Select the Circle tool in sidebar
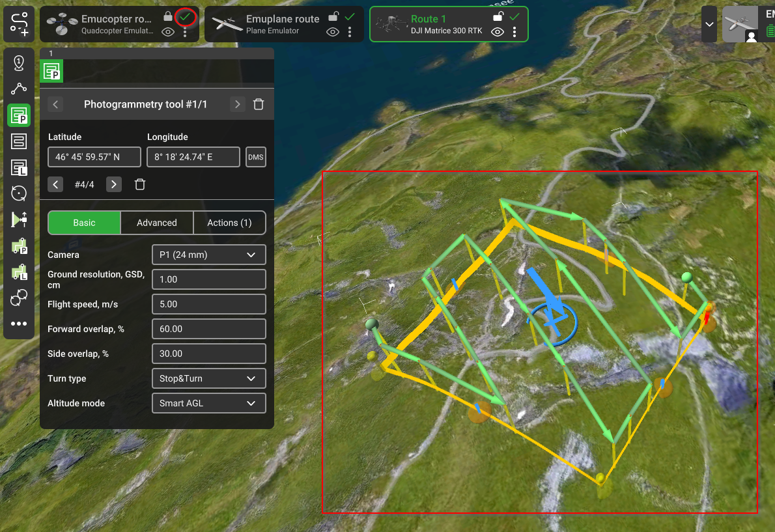Screen dimensions: 775x532 tap(19, 193)
